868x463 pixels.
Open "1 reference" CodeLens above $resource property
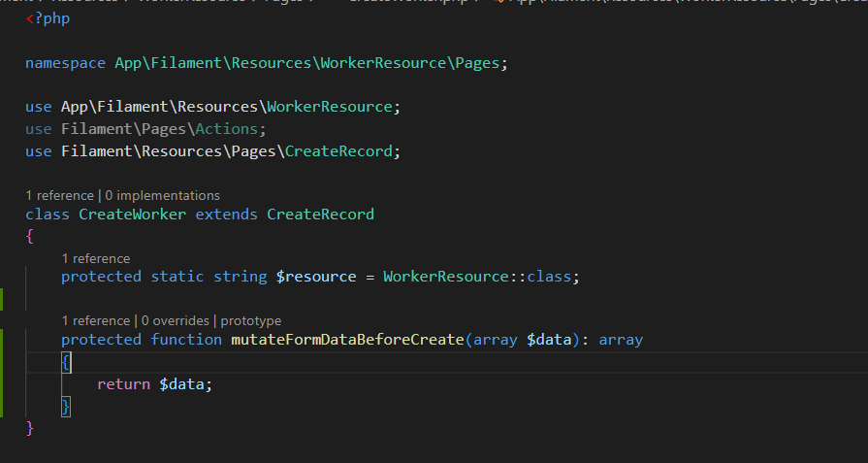click(95, 258)
